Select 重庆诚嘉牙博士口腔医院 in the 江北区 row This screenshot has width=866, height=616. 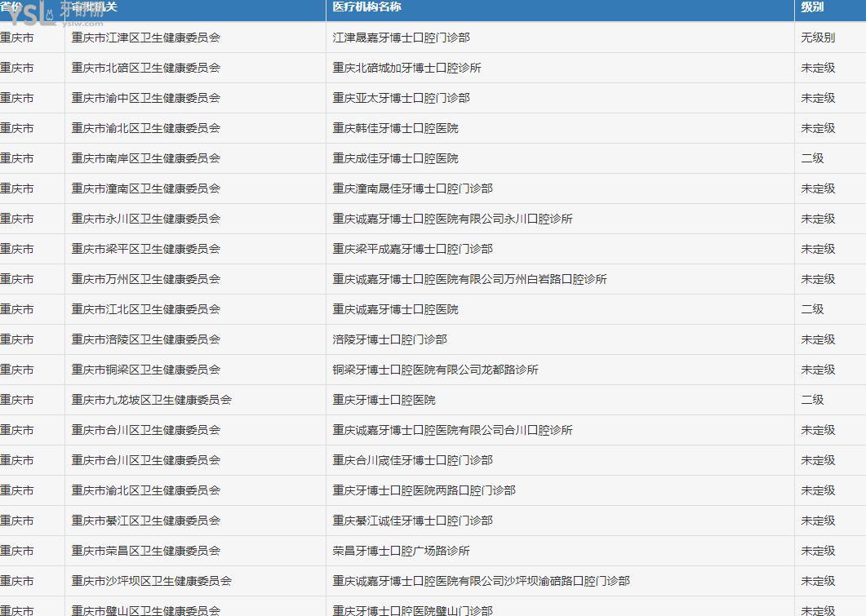click(395, 310)
